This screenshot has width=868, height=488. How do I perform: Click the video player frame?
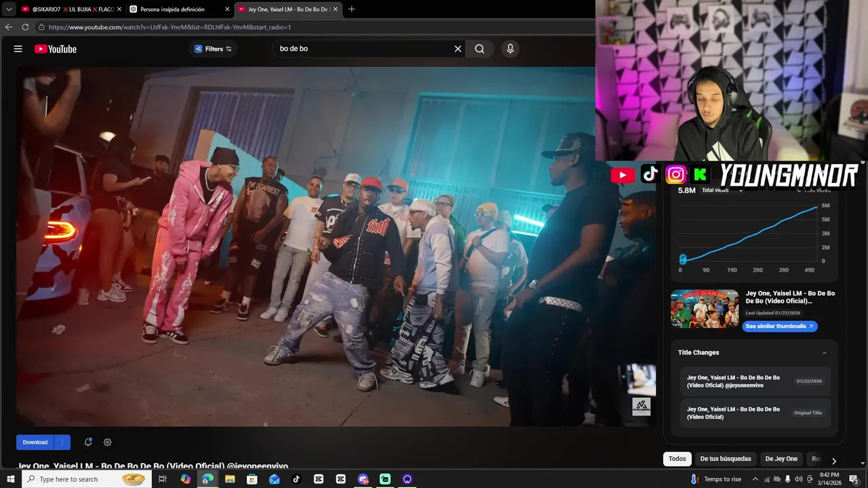pos(336,247)
